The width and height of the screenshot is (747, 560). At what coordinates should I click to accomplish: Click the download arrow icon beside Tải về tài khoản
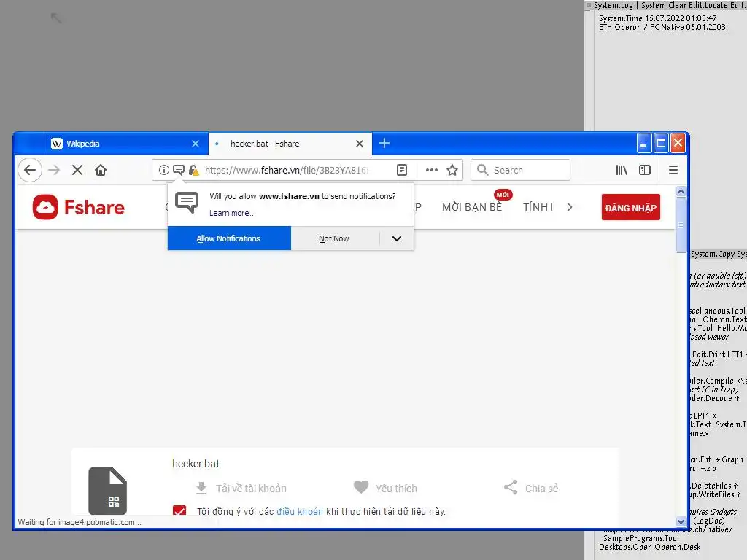click(x=201, y=488)
